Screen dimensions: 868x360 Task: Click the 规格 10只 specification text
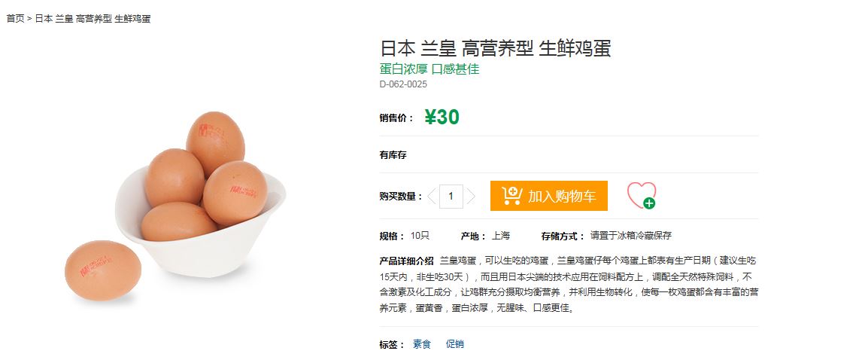click(405, 236)
